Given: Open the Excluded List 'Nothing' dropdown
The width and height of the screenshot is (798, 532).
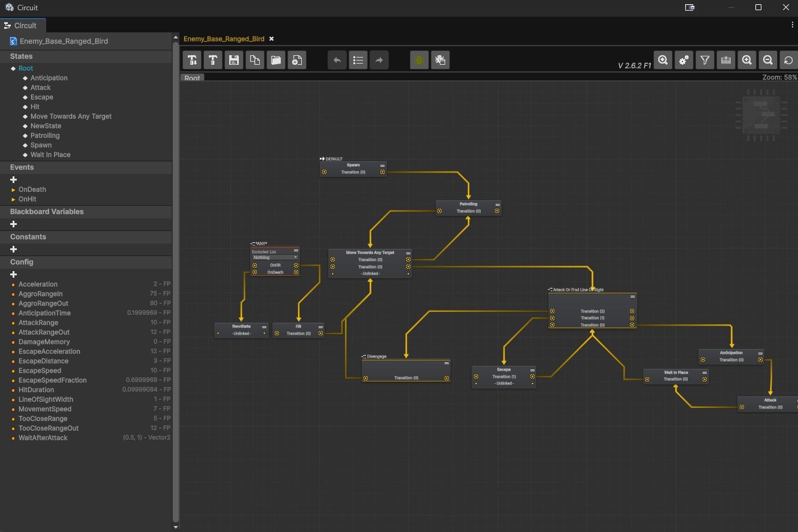Looking at the screenshot, I should pos(275,257).
